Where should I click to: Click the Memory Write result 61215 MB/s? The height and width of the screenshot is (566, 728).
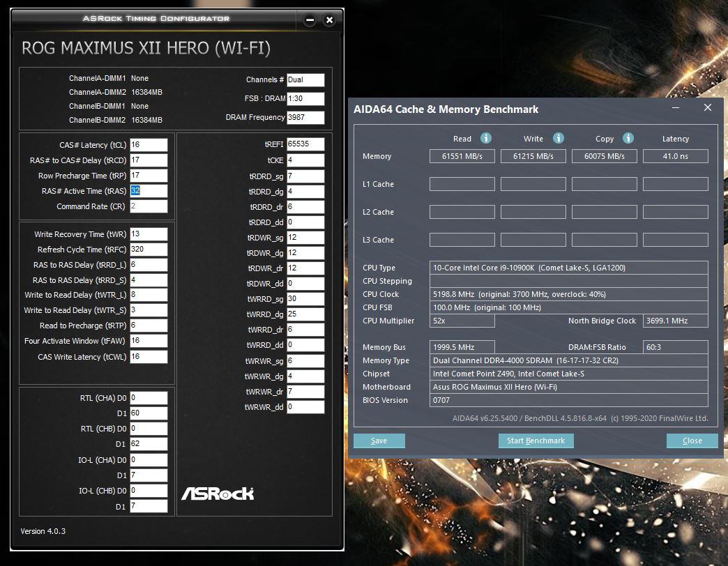[533, 156]
